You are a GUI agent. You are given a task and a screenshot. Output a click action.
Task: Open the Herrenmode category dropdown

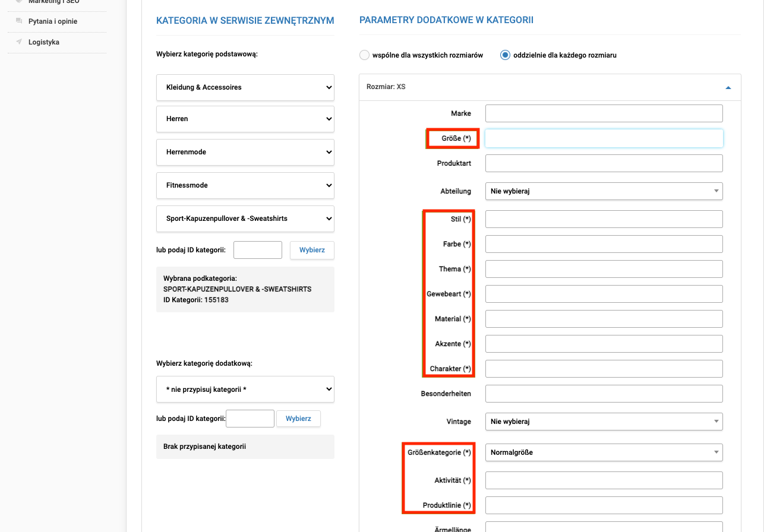point(245,152)
